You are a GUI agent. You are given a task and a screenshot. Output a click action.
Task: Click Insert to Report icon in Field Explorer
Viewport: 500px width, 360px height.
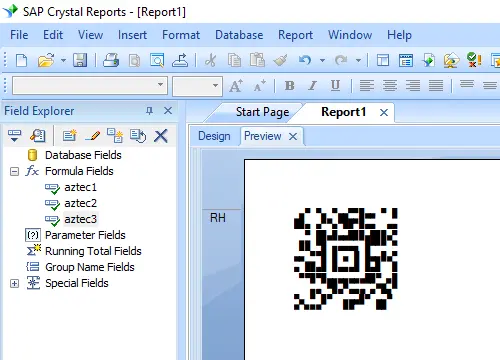14,136
